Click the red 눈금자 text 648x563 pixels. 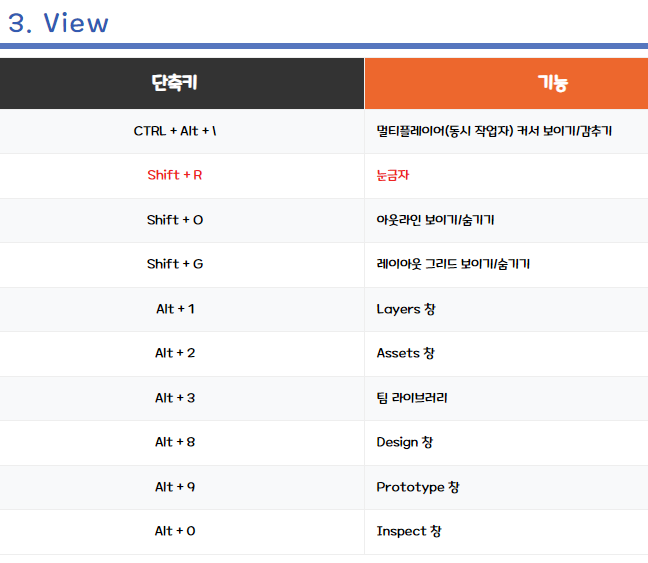coord(393,175)
